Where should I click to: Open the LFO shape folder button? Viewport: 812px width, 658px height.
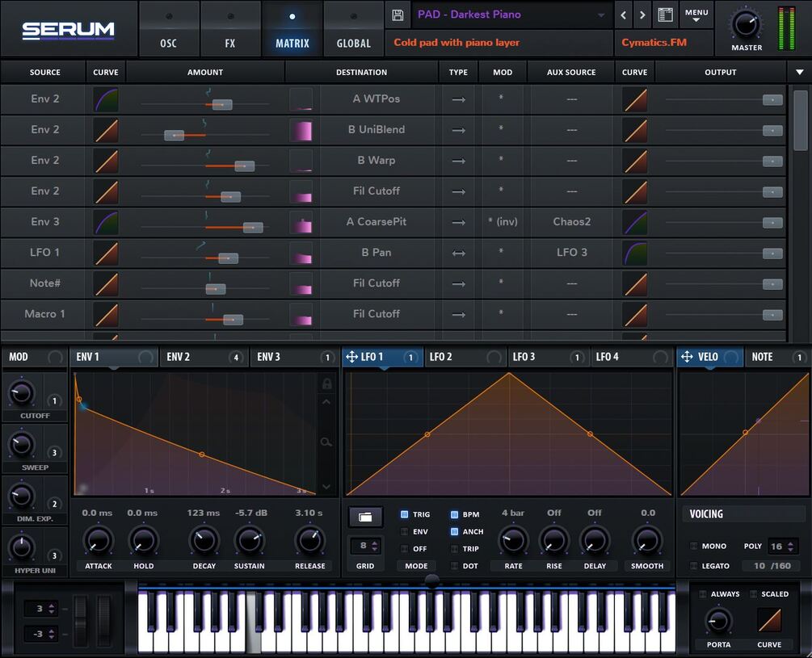(x=365, y=517)
